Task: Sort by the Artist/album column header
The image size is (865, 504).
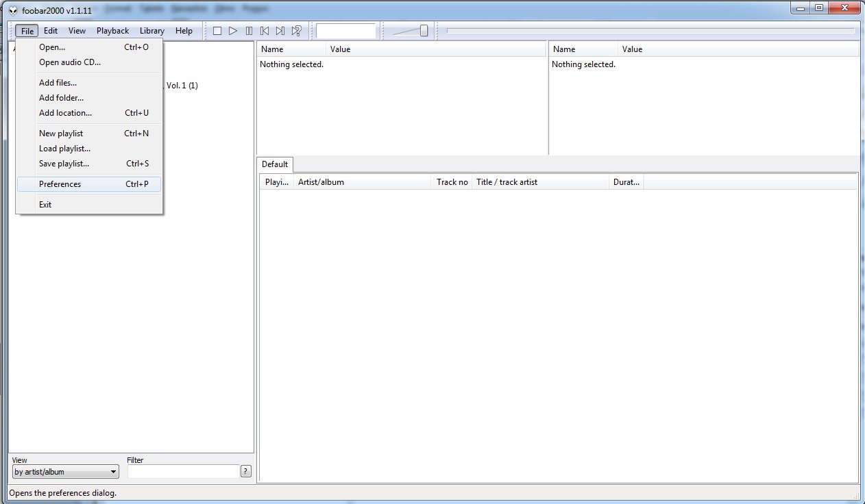Action: pyautogui.click(x=363, y=182)
